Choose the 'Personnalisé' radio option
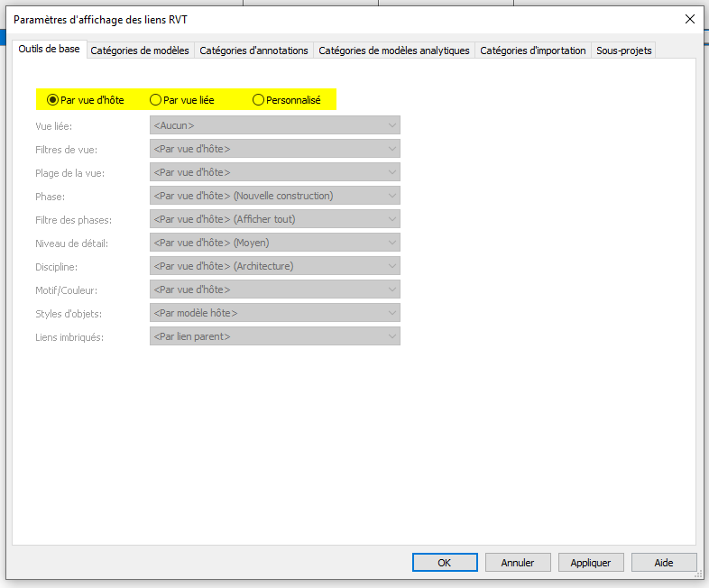Image resolution: width=709 pixels, height=588 pixels. click(x=259, y=100)
